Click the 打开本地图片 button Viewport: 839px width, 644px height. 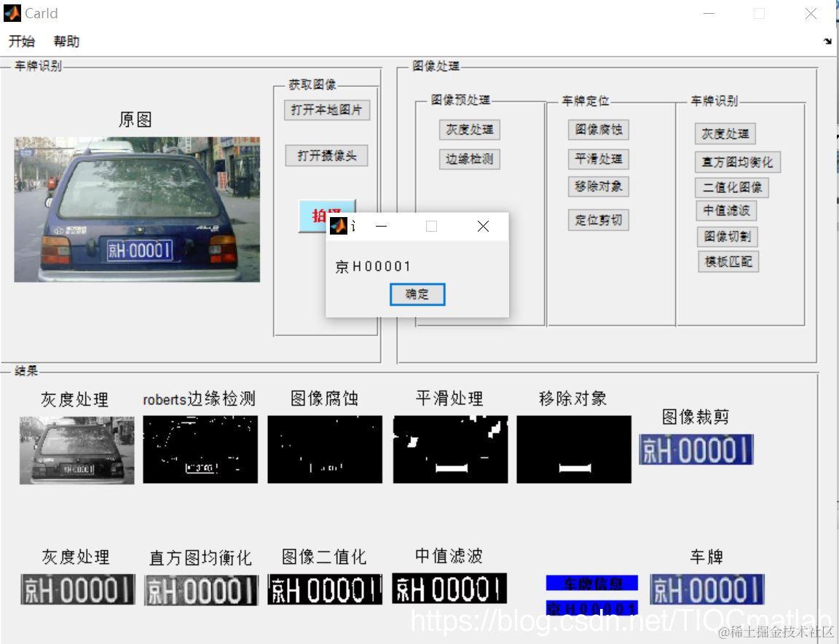[326, 110]
